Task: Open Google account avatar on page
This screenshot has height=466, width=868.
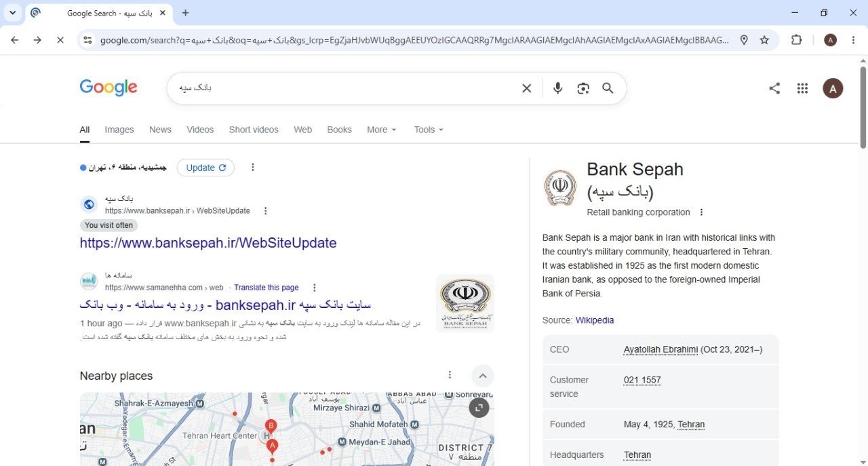Action: point(833,88)
